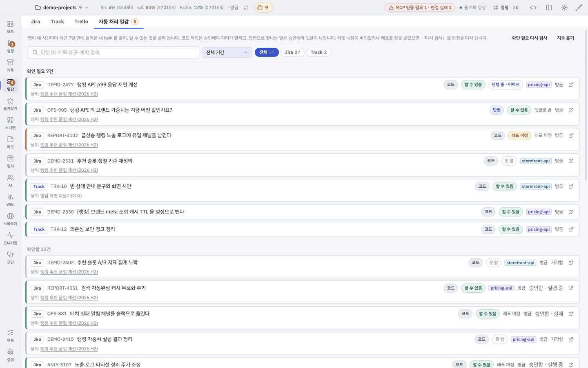Open the 모니터링 sidebar section
Viewport: 588px width, 368px height.
tap(10, 238)
